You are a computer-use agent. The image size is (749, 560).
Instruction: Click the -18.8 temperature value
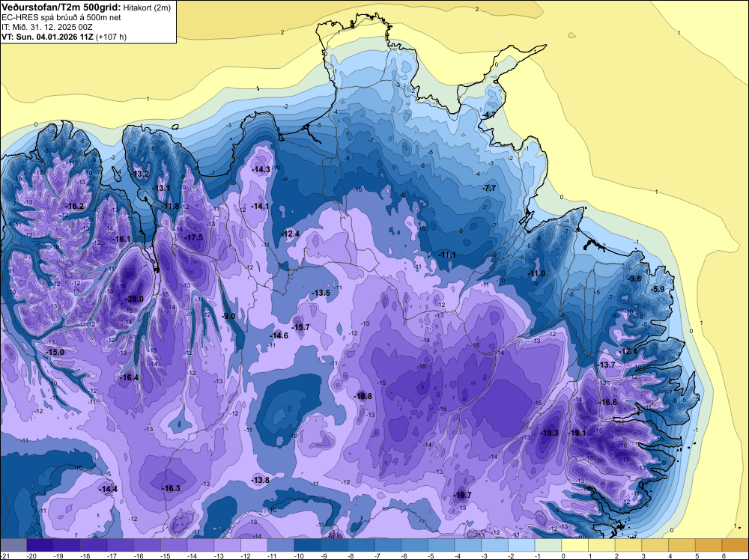[363, 396]
